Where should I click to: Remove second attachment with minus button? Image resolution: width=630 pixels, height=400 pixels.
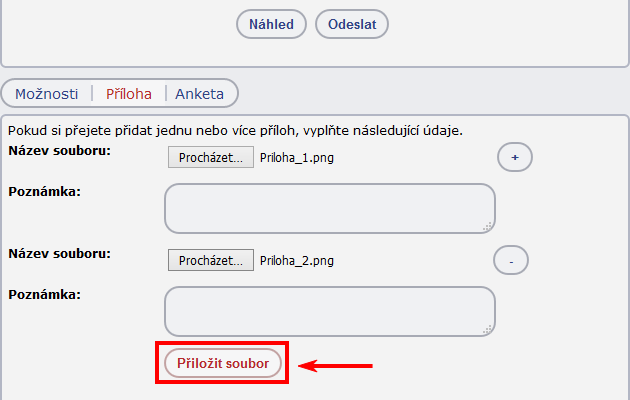coord(511,260)
